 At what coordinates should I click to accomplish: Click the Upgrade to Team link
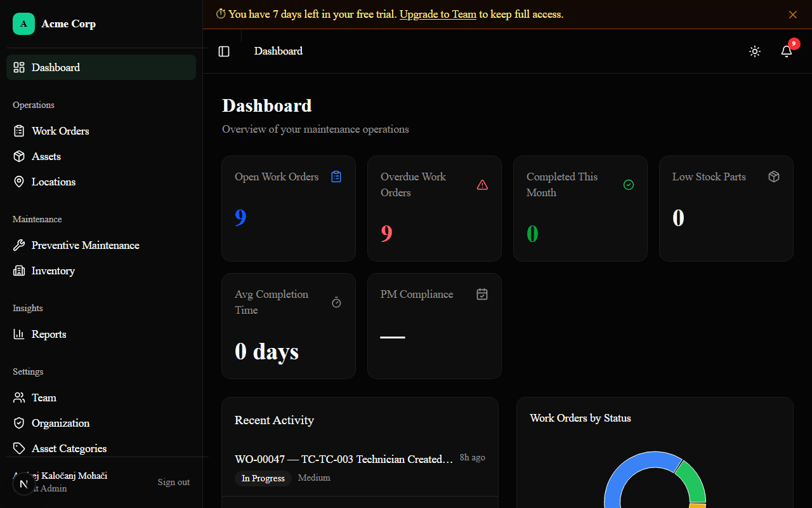(x=438, y=14)
